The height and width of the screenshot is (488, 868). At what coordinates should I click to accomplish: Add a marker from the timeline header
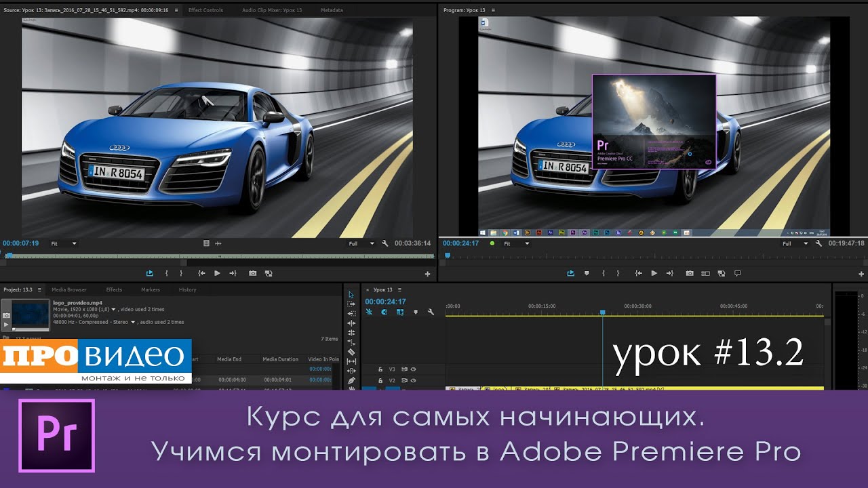pos(415,312)
